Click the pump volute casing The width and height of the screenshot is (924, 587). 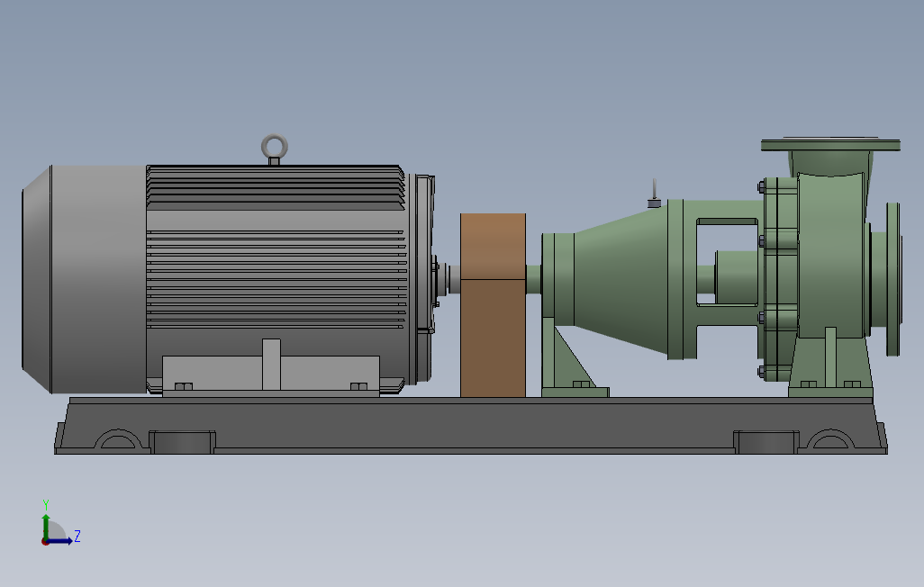(x=832, y=255)
